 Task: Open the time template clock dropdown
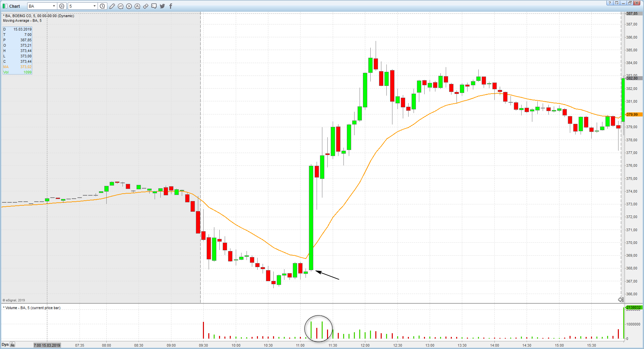click(102, 6)
